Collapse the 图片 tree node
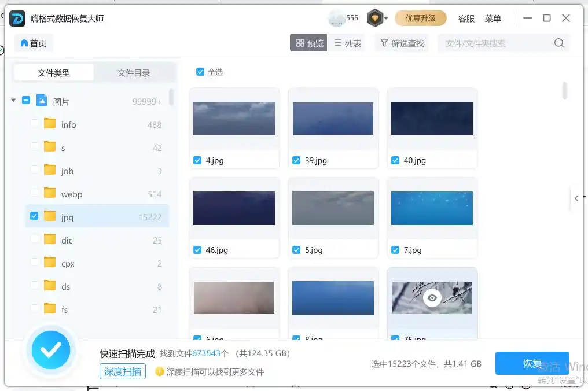588x391 pixels. click(13, 100)
